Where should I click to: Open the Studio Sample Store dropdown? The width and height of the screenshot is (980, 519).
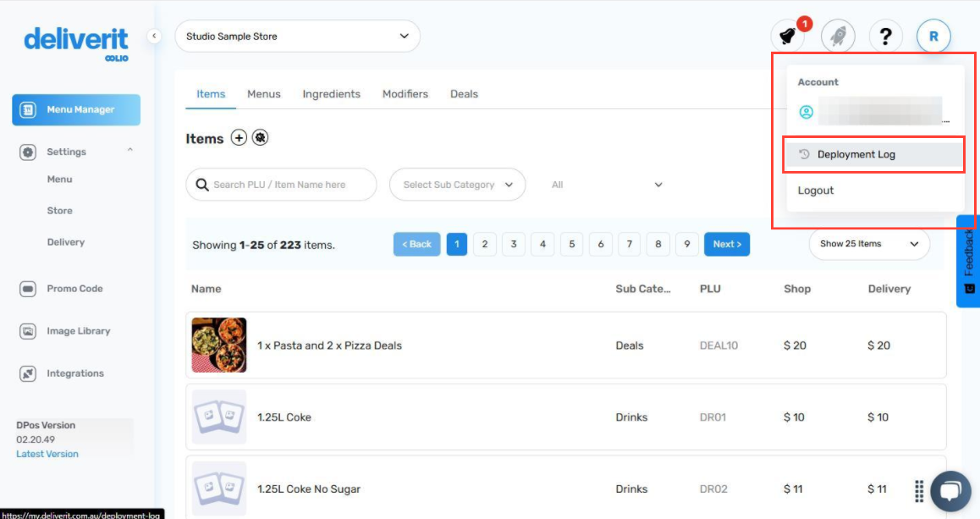297,36
